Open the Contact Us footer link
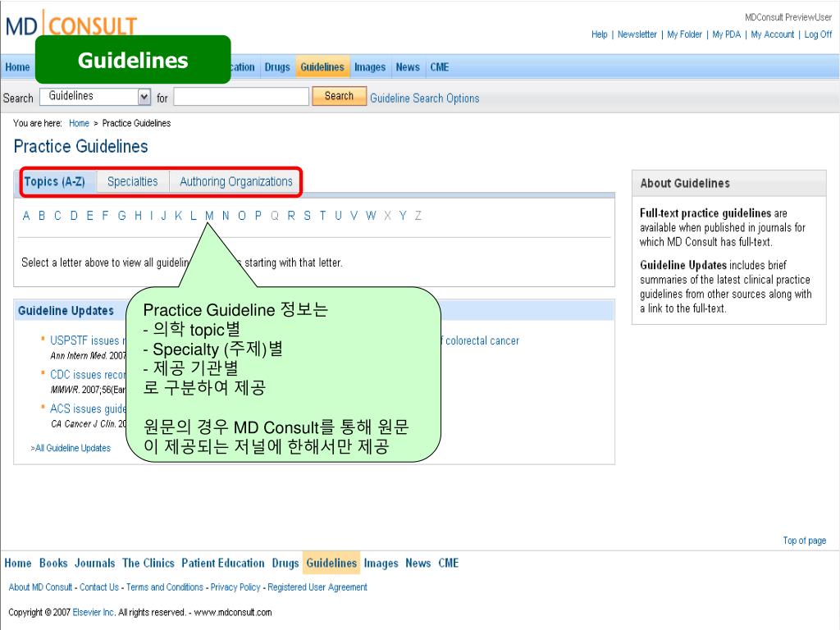This screenshot has width=840, height=630. (99, 587)
